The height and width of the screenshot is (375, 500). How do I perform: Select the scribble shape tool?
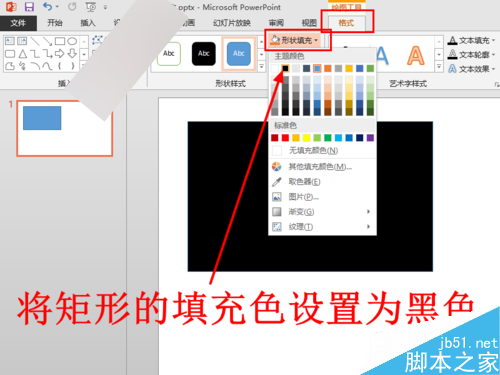click(22, 66)
